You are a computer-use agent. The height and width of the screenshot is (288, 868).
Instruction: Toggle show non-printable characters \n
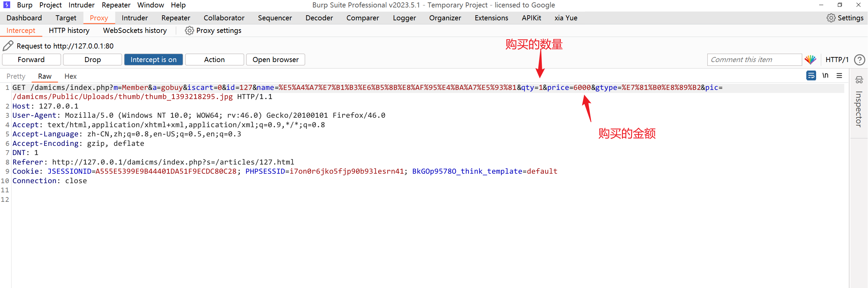pos(825,75)
